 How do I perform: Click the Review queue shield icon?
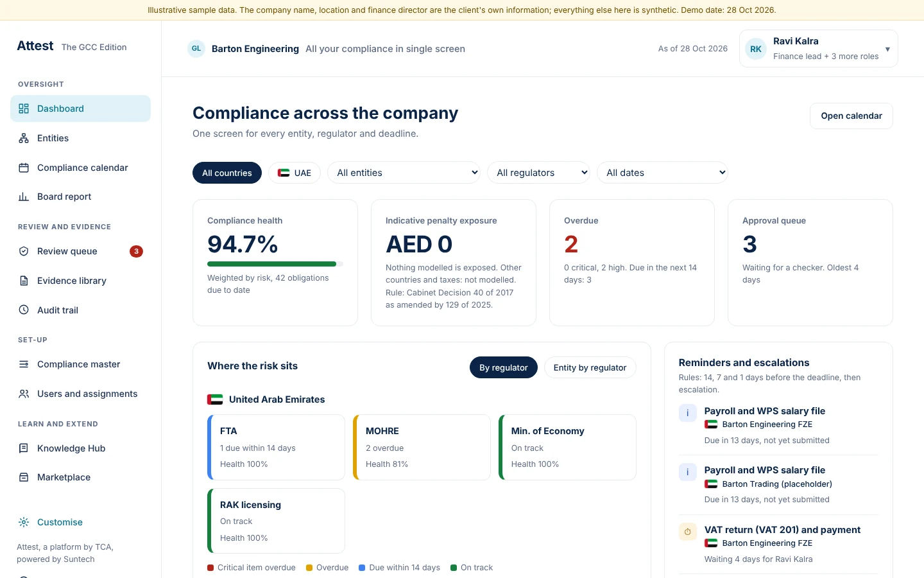(x=24, y=251)
